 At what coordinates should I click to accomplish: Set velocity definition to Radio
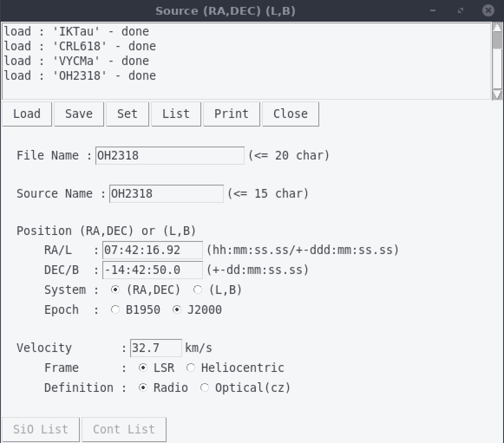pos(143,388)
